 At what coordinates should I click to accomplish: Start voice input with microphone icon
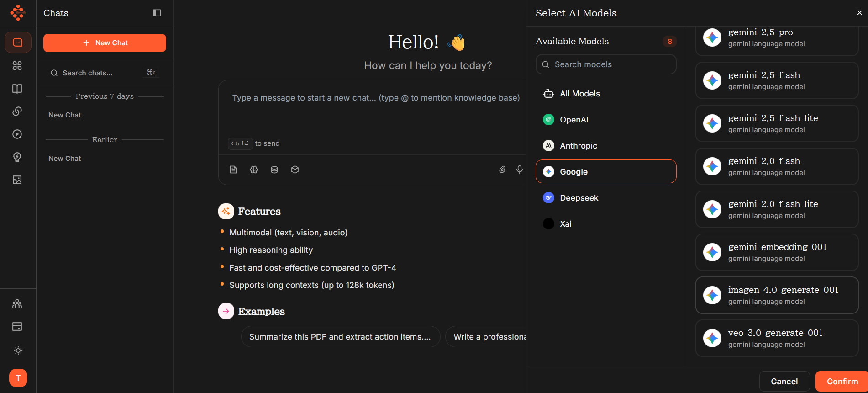pyautogui.click(x=520, y=170)
